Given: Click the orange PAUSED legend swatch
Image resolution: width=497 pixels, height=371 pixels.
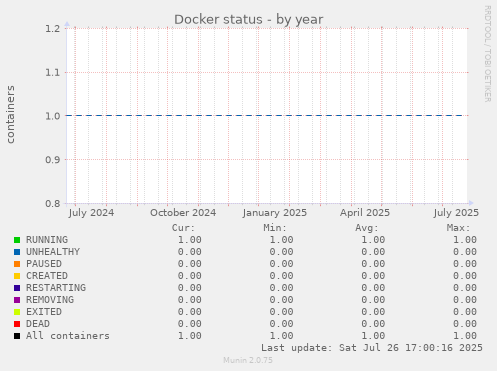Looking at the screenshot, I should click(17, 264).
